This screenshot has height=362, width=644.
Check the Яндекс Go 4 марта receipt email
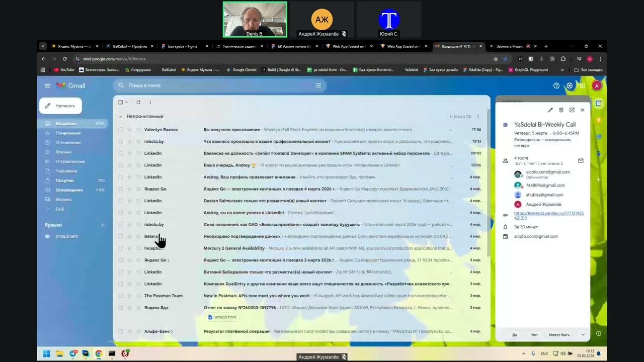[120, 189]
